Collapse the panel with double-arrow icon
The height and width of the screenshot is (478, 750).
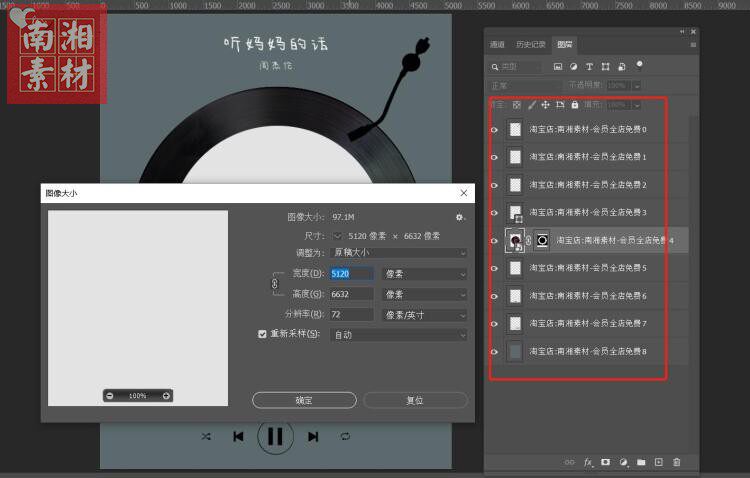683,32
